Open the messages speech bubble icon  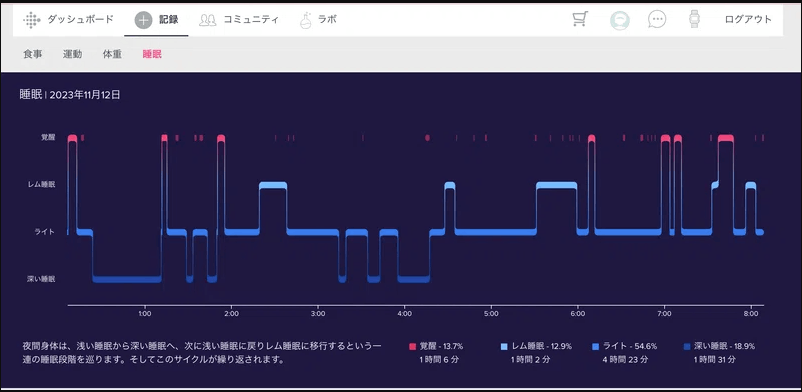tap(657, 19)
